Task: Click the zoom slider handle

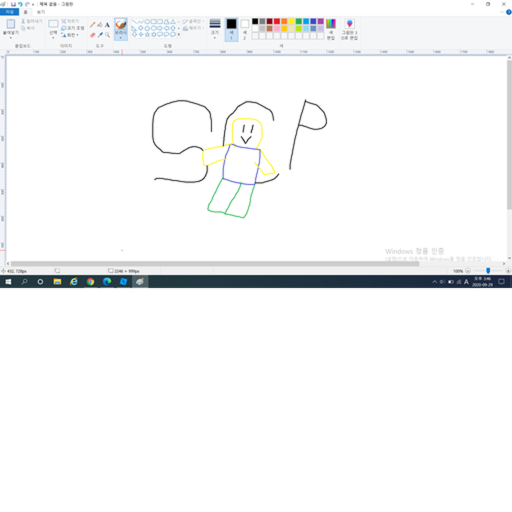Action: tap(488, 271)
